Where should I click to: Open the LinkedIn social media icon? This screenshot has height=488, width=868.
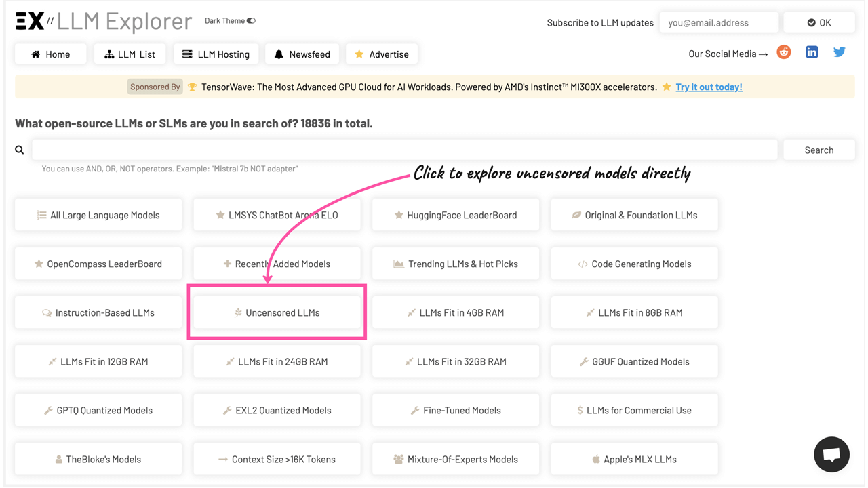[812, 53]
